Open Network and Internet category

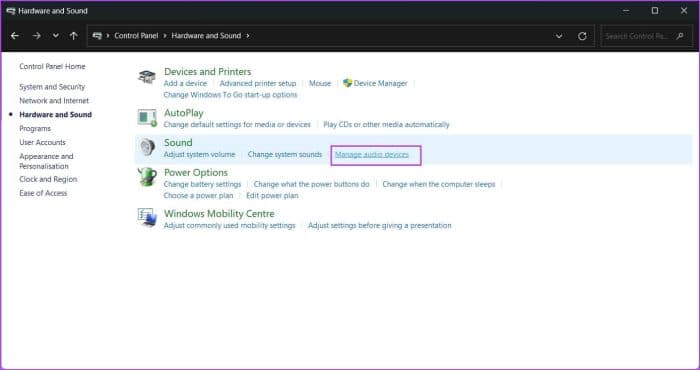click(x=54, y=101)
